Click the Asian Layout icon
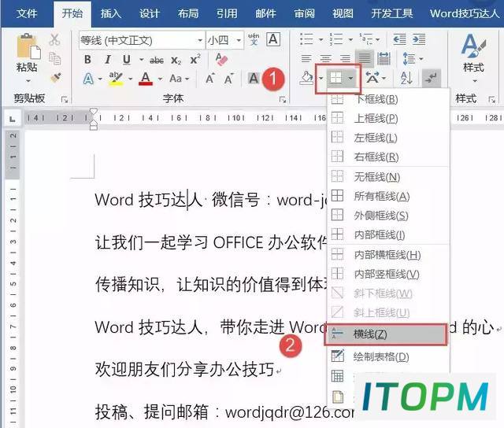Screen dimensions: 504x428 pos(372,78)
